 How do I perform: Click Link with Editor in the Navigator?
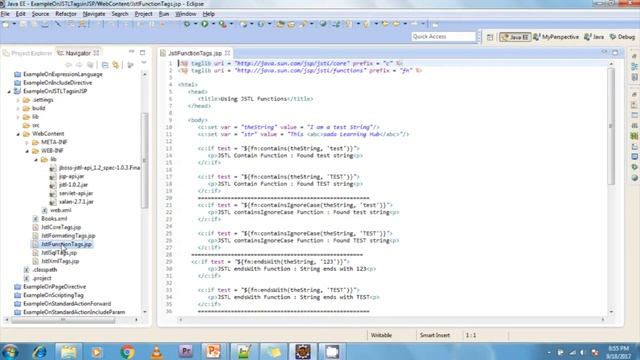(116, 64)
